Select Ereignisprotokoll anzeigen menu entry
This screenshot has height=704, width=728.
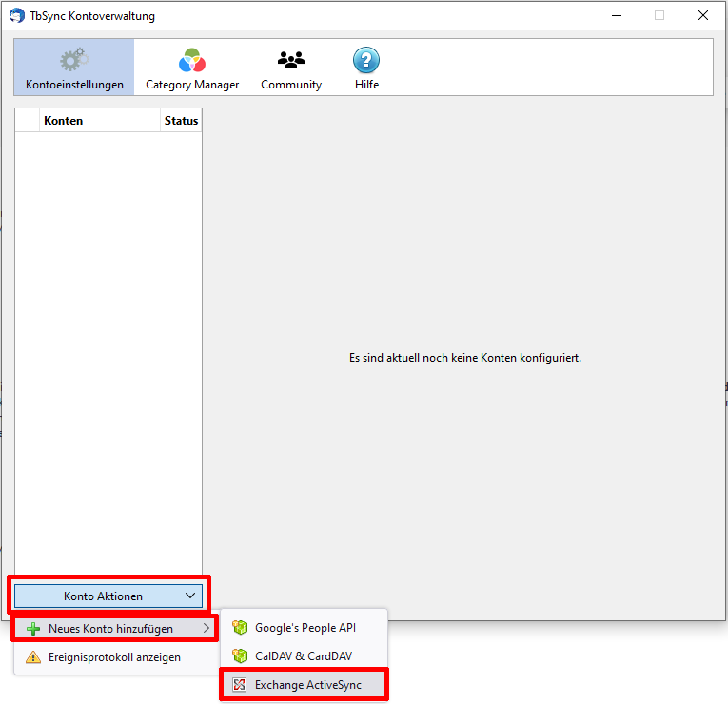click(x=114, y=656)
